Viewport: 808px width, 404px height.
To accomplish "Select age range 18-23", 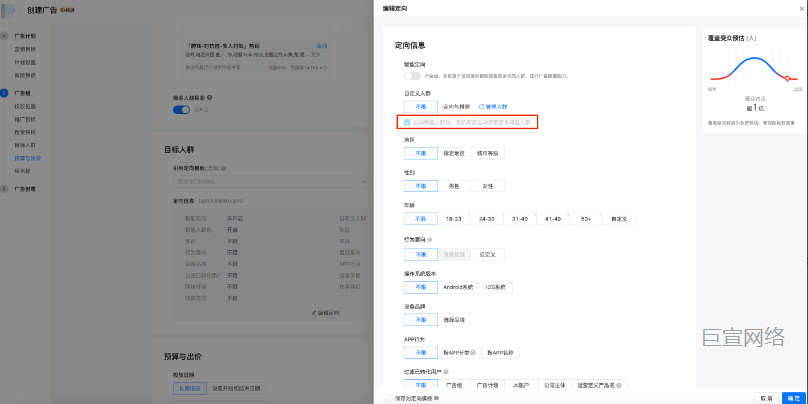I will click(x=454, y=218).
